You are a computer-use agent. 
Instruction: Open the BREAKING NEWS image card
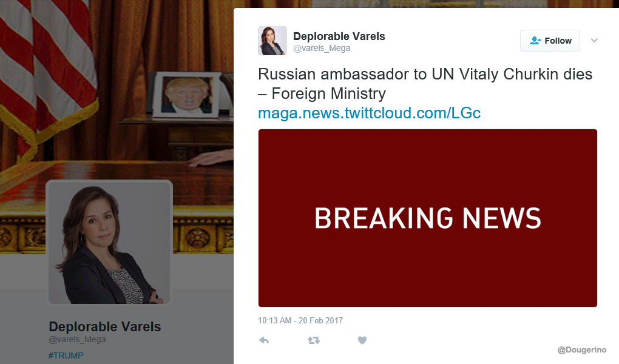pos(428,218)
